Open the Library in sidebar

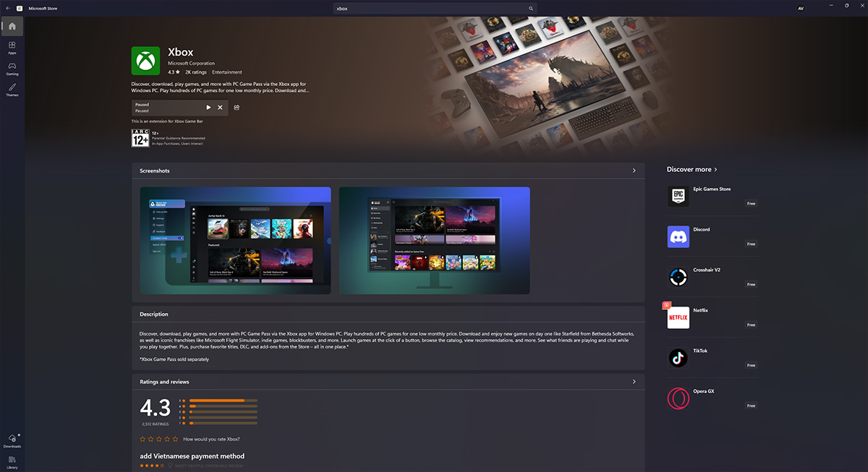(x=12, y=462)
